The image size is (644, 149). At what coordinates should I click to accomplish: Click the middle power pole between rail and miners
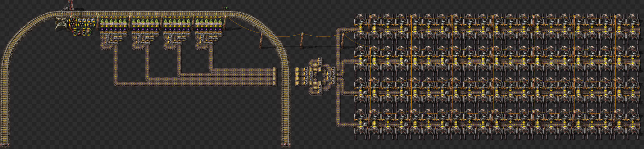(302, 41)
